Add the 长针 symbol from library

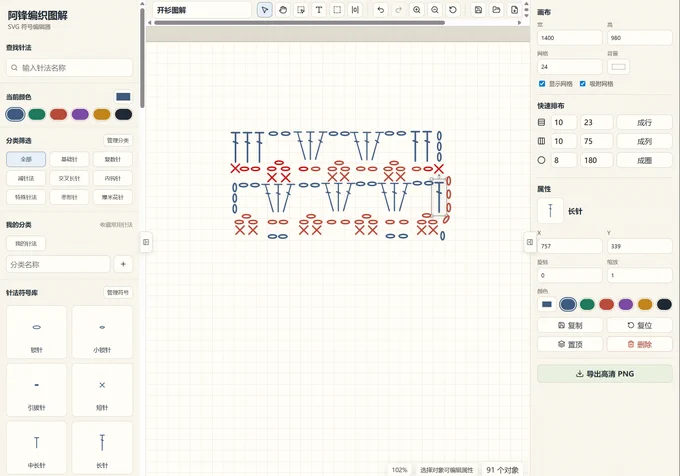102,447
